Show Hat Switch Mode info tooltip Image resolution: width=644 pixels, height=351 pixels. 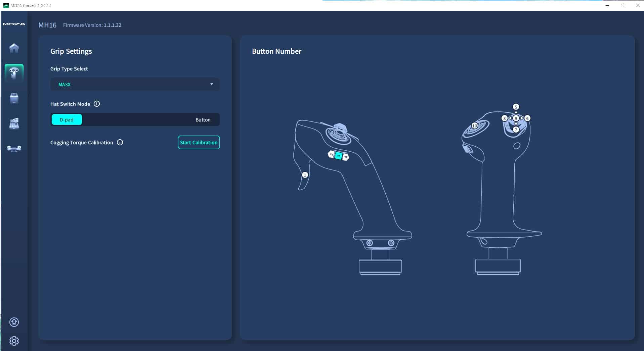point(97,104)
